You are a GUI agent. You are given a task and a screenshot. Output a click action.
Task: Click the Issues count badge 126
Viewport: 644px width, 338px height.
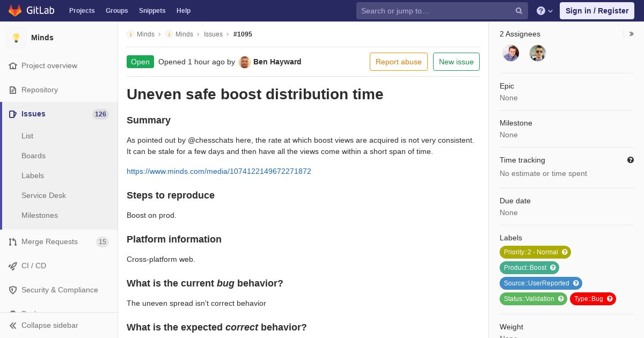pos(100,114)
